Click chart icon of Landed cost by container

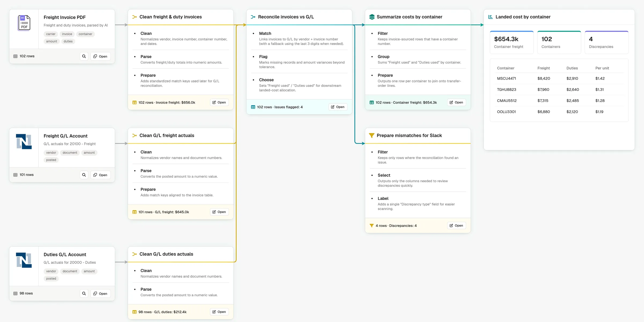(491, 17)
